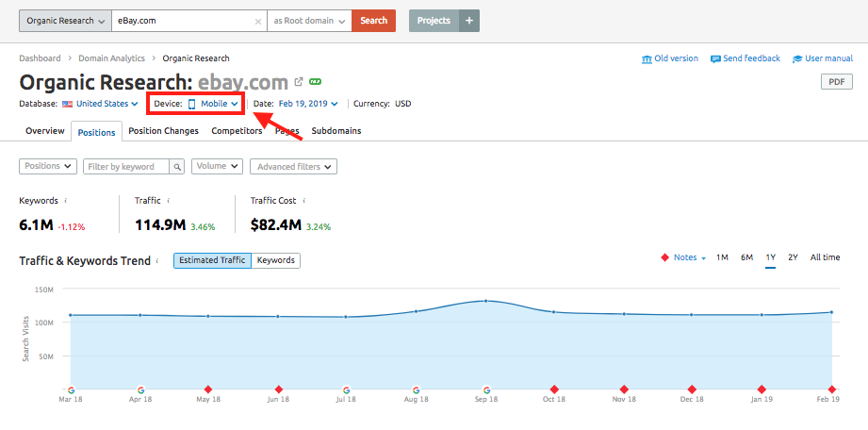Screen dimensions: 868x430
Task: Click info icon next to Traffic Cost
Action: [x=303, y=201]
